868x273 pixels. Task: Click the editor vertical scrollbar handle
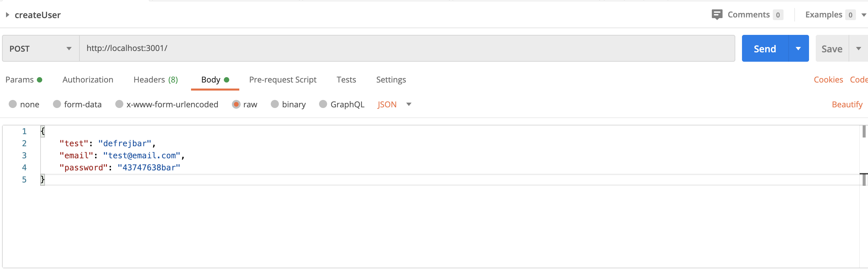(x=864, y=131)
